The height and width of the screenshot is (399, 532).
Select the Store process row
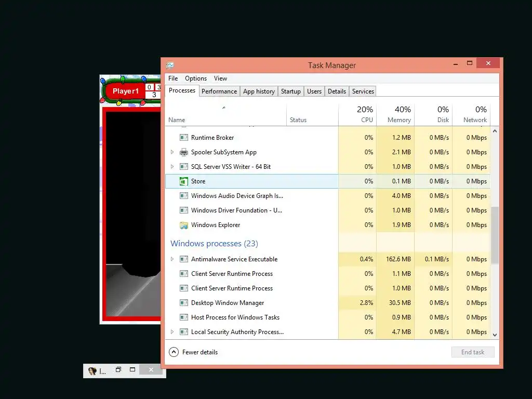[328, 181]
